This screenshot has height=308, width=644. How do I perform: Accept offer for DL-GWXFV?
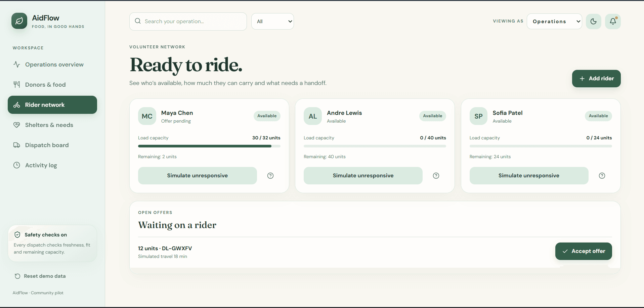(x=584, y=251)
